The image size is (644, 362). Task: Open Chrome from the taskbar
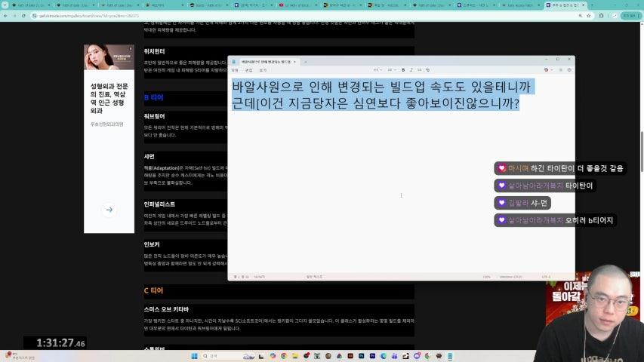tap(284, 356)
